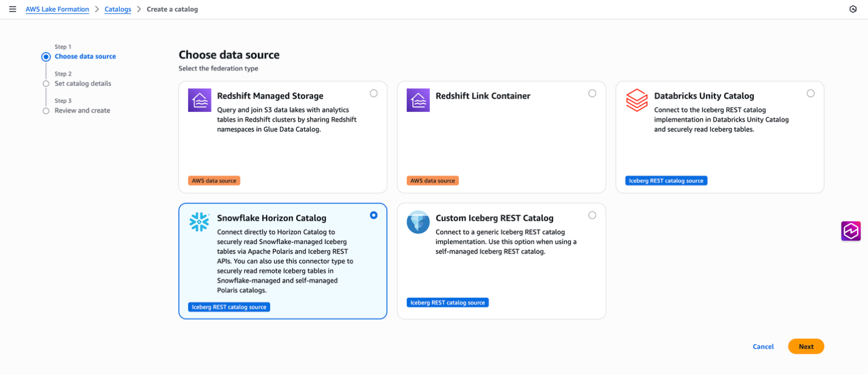This screenshot has height=375, width=868.
Task: Open the purple floating assistant widget
Action: pos(850,231)
